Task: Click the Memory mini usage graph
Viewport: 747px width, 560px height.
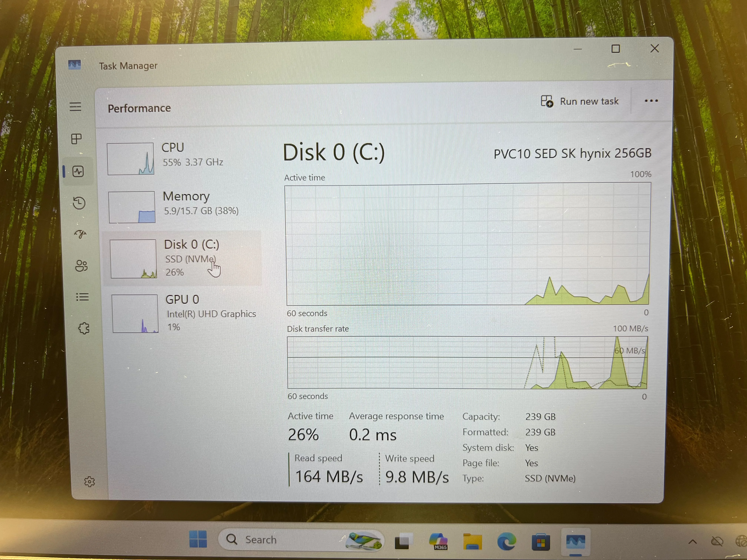Action: point(132,207)
